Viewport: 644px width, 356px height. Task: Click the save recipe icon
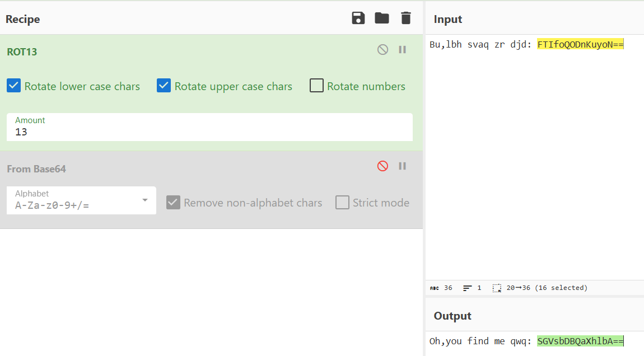pyautogui.click(x=358, y=18)
